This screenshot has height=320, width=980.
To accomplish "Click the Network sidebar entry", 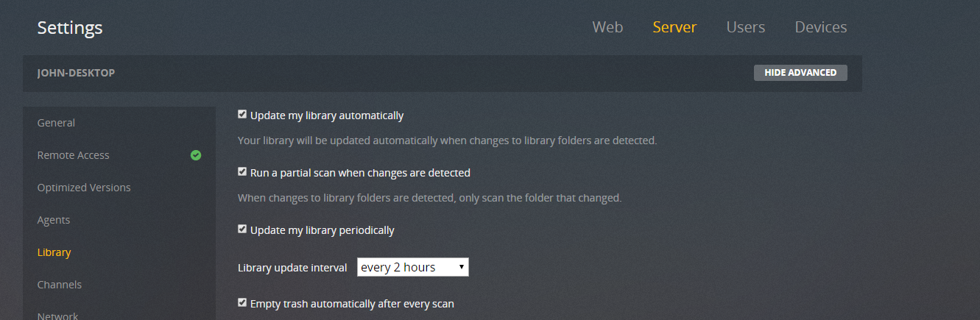I will pos(57,316).
